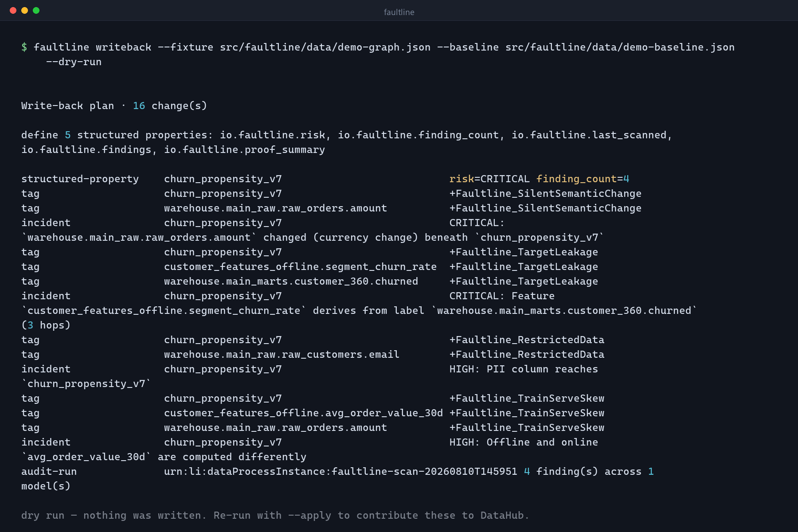Screen dimensions: 798x532
Task: Click 'warehouse.main_marts.customer_360.churned' in the tag row
Action: pos(291,281)
